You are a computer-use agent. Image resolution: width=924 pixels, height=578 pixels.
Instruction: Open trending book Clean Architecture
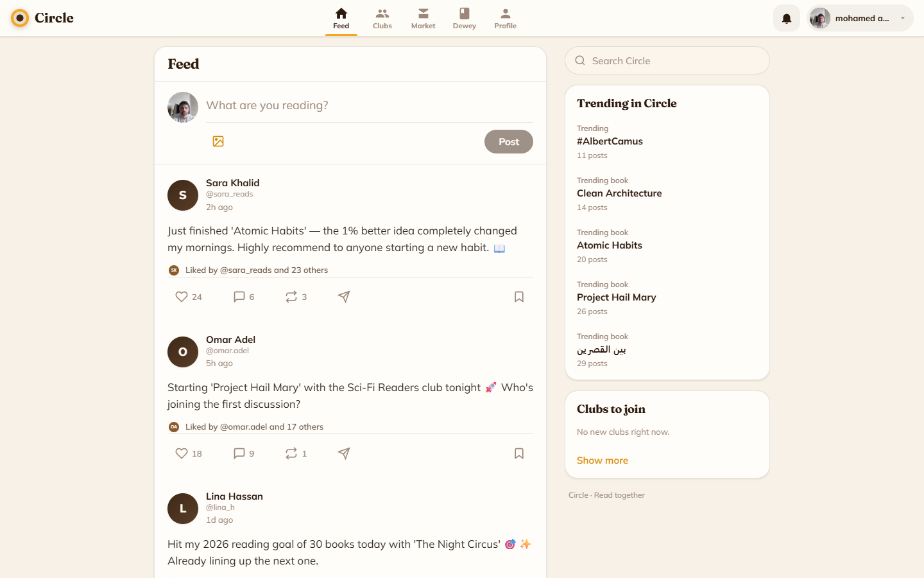coord(619,193)
